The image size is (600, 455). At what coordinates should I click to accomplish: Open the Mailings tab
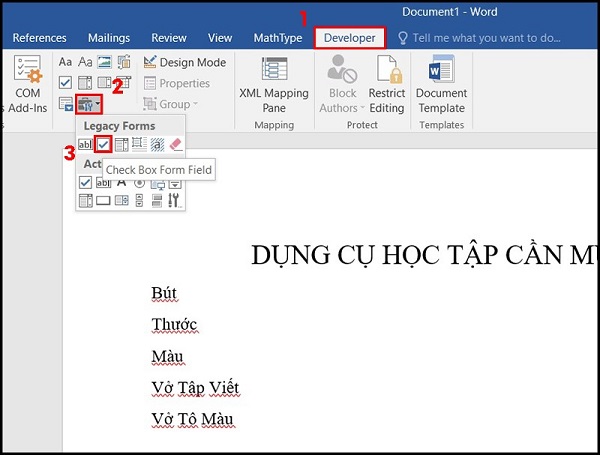(x=108, y=38)
